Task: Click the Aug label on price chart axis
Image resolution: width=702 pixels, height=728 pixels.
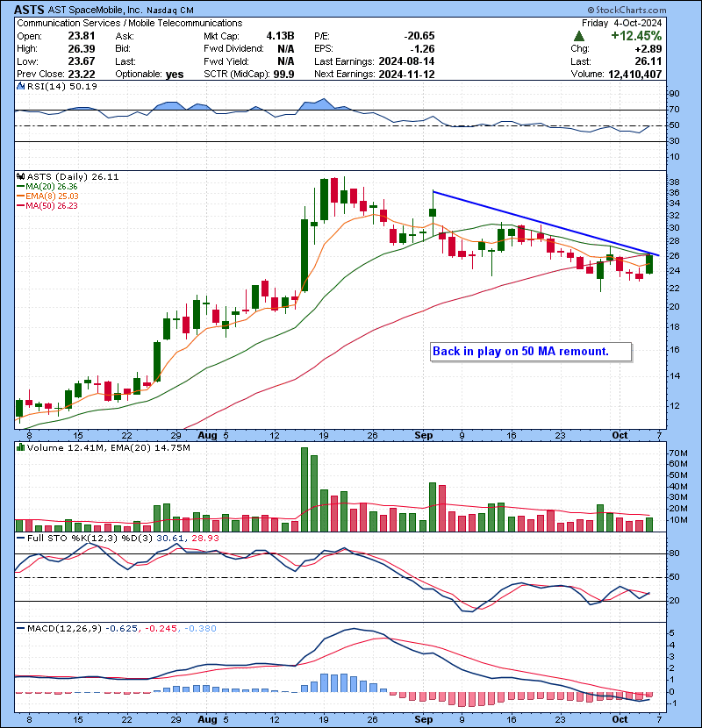Action: [x=207, y=436]
